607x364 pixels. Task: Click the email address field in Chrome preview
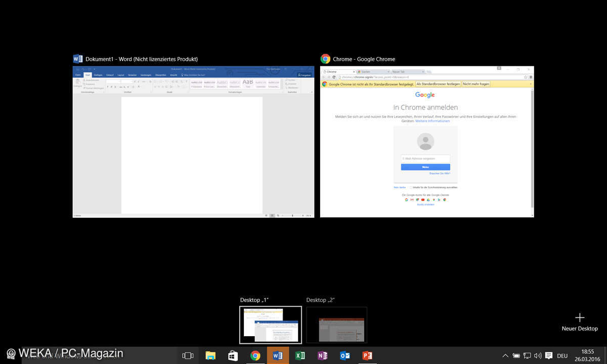tap(425, 158)
